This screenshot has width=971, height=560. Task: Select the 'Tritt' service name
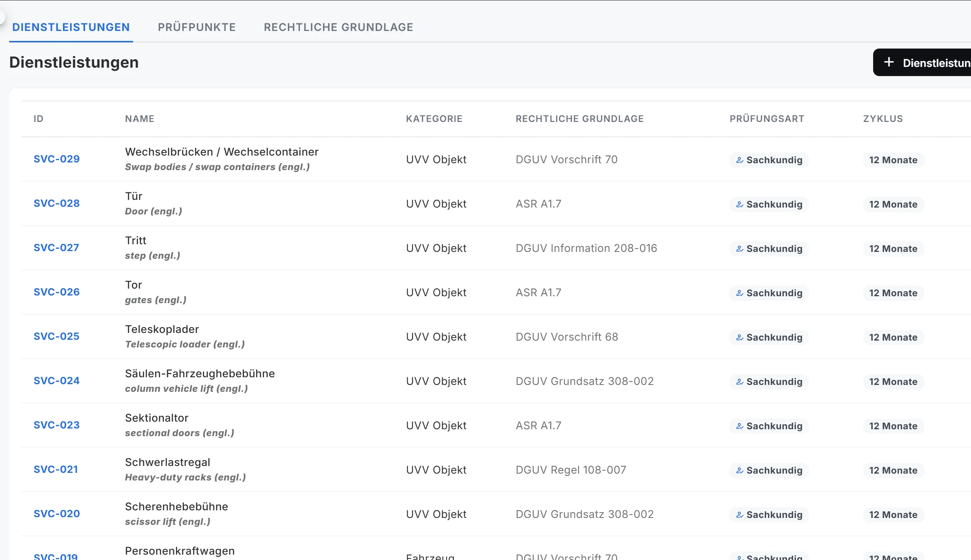click(x=136, y=240)
